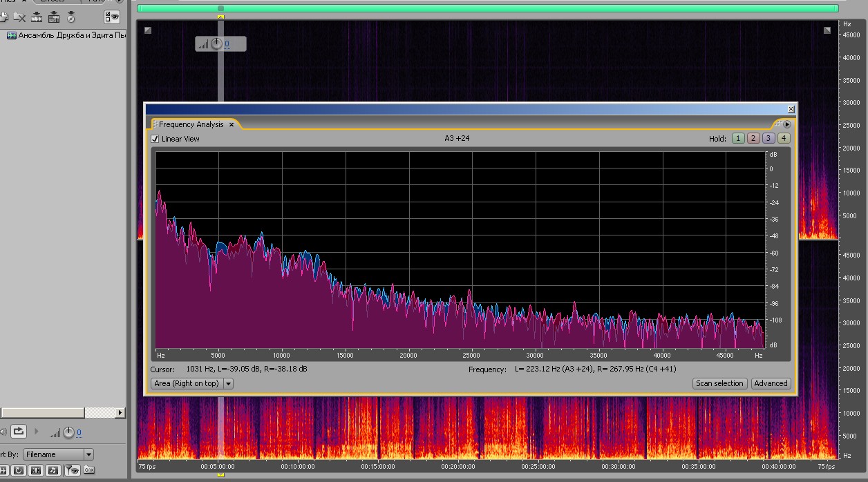Screen dimensions: 868x482
Task: Close the Frequency Analysis tab with its x
Action: 232,125
